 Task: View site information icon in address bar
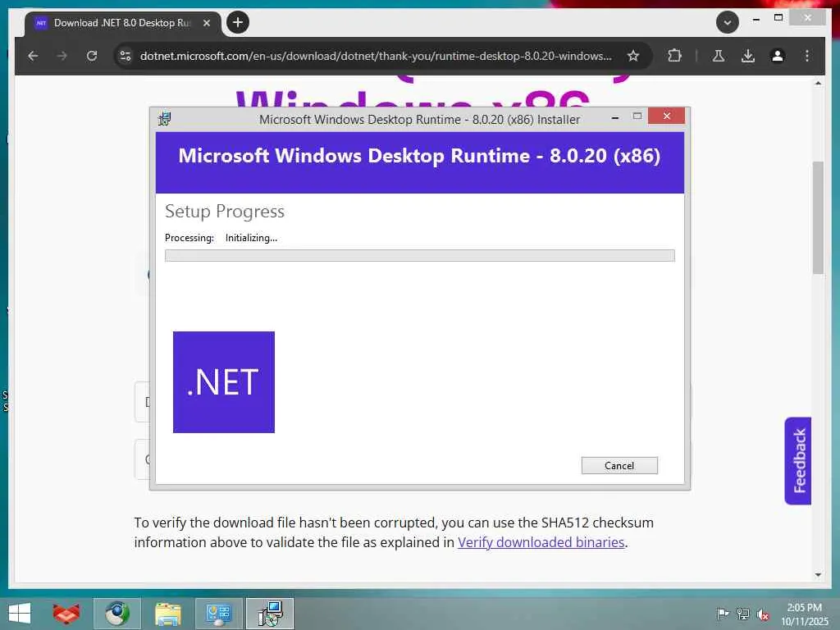126,56
